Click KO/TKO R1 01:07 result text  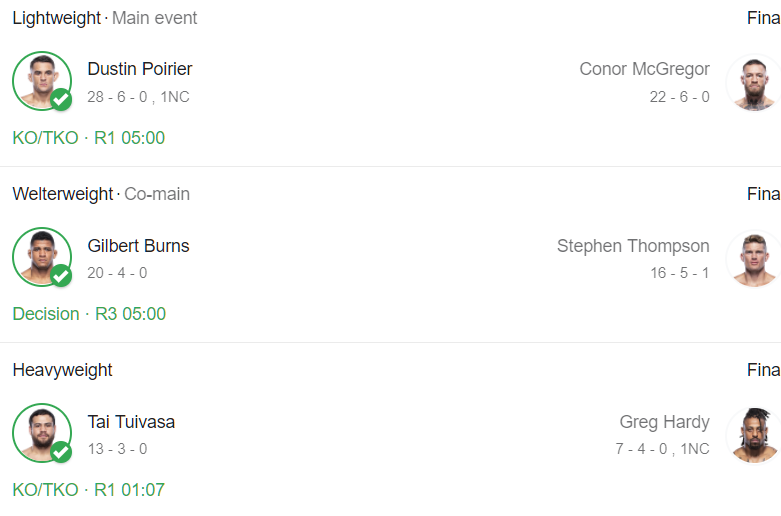click(x=88, y=490)
